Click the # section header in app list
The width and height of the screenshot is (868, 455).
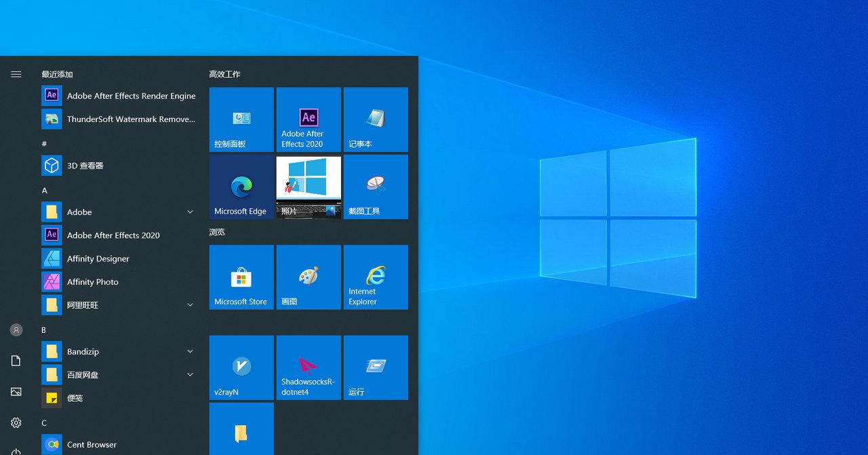[44, 144]
